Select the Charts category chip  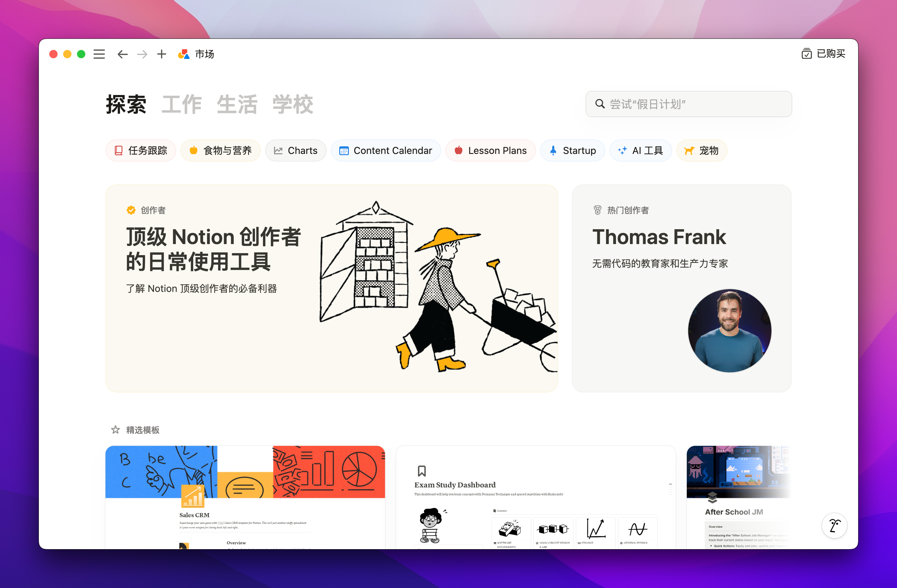tap(296, 151)
